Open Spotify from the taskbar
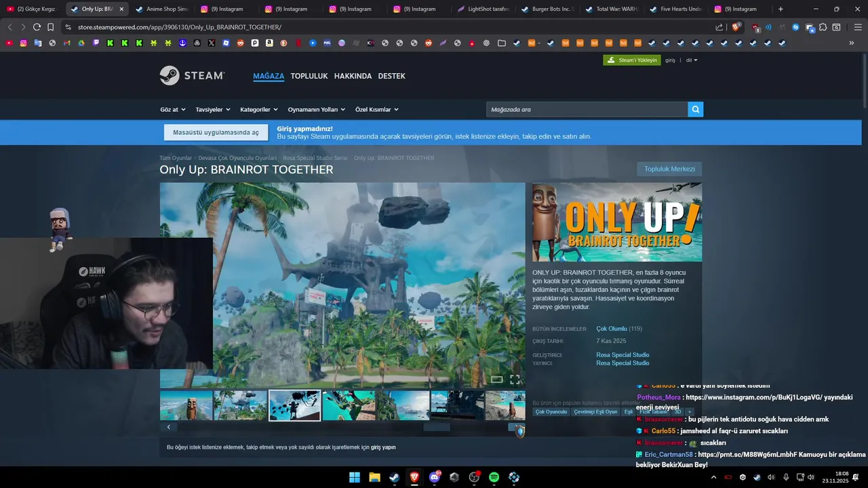This screenshot has width=868, height=488. [x=494, y=477]
